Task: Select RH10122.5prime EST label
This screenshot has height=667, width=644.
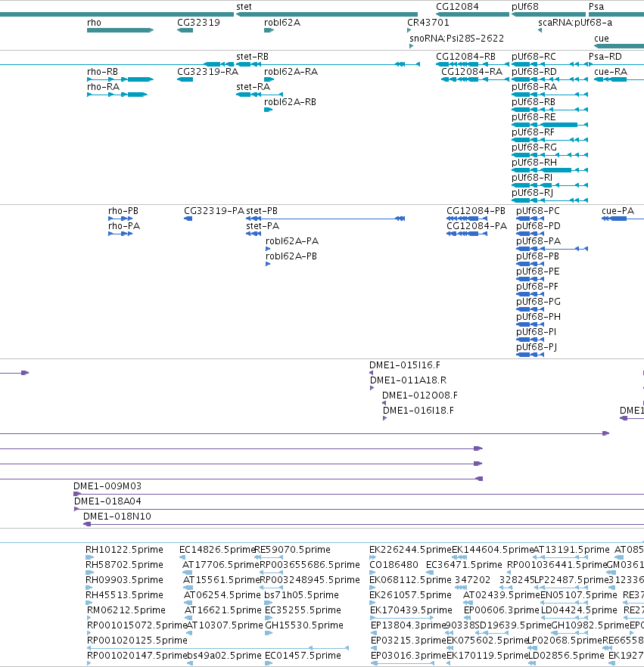Action: [124, 550]
